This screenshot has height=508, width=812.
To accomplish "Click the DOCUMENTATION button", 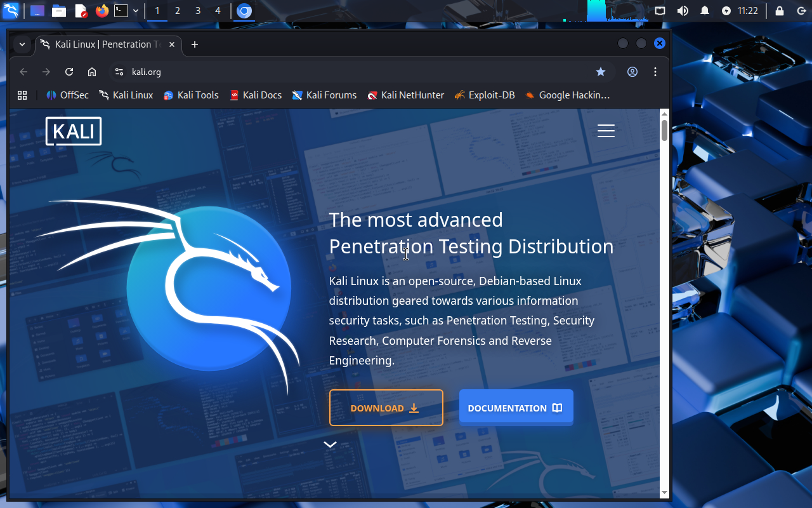I will [516, 408].
